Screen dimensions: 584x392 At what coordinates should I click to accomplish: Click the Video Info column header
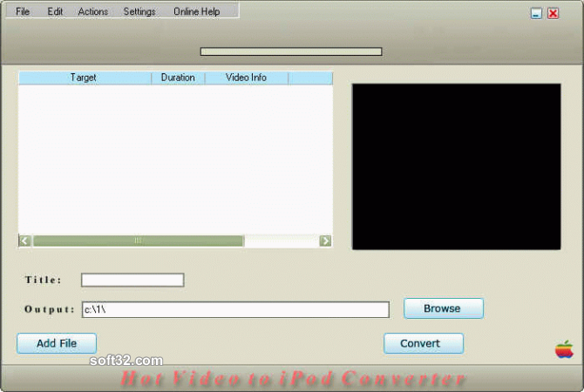(x=246, y=78)
